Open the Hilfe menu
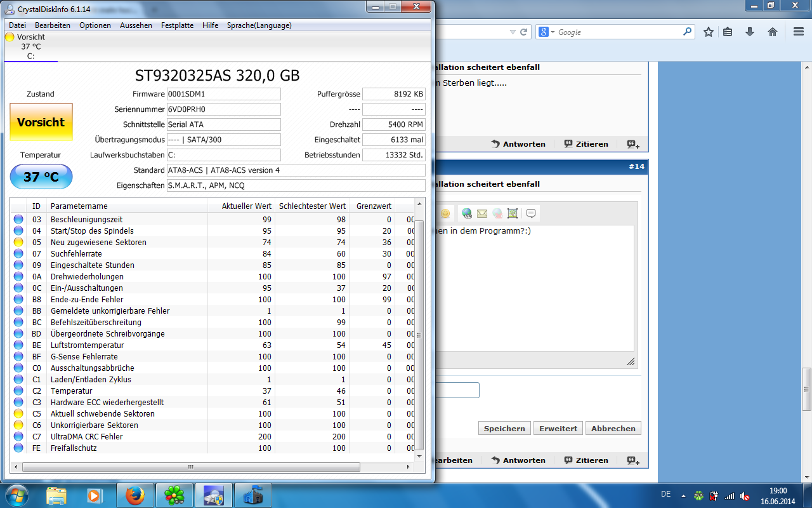The width and height of the screenshot is (812, 508). pos(211,25)
